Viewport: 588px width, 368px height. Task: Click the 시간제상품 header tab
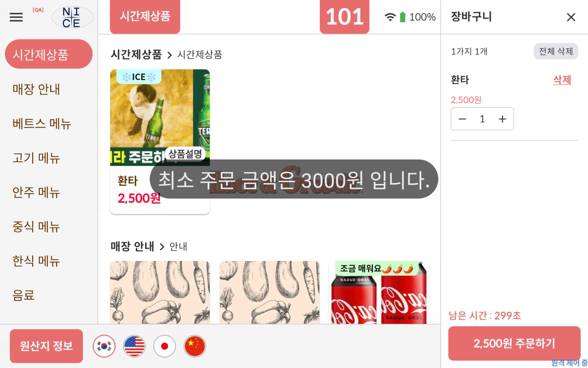145,16
